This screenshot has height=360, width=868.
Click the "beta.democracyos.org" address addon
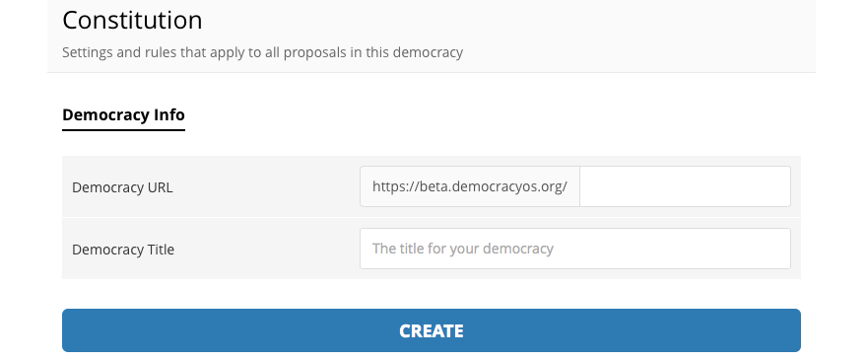click(469, 186)
